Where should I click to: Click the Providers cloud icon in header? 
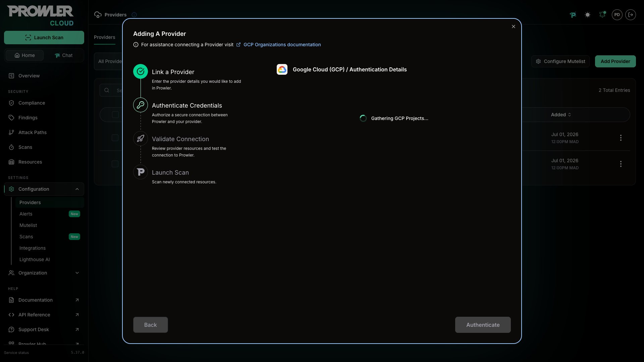pos(98,15)
